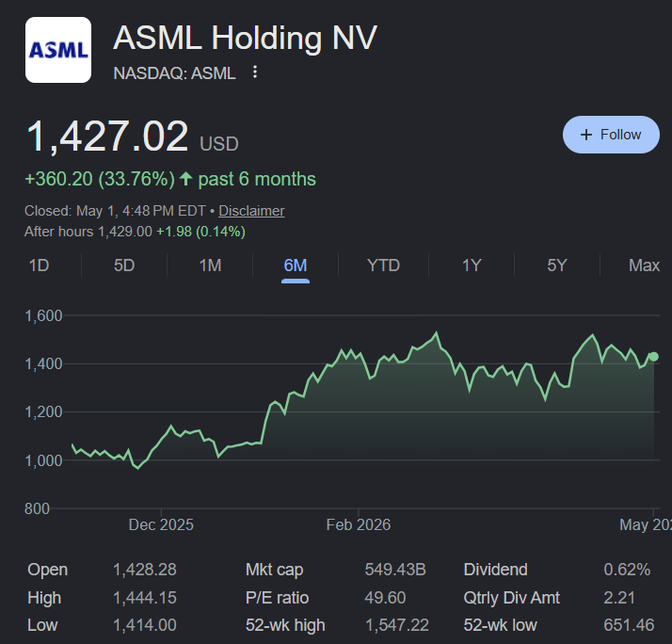Click the After hours 1,429.00 text
The image size is (672, 644).
coord(88,232)
